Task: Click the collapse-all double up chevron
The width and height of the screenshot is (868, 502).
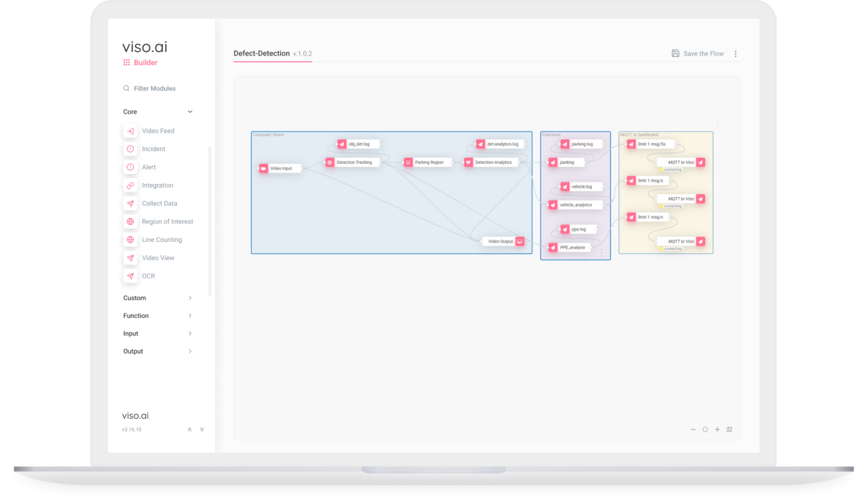Action: pyautogui.click(x=189, y=430)
